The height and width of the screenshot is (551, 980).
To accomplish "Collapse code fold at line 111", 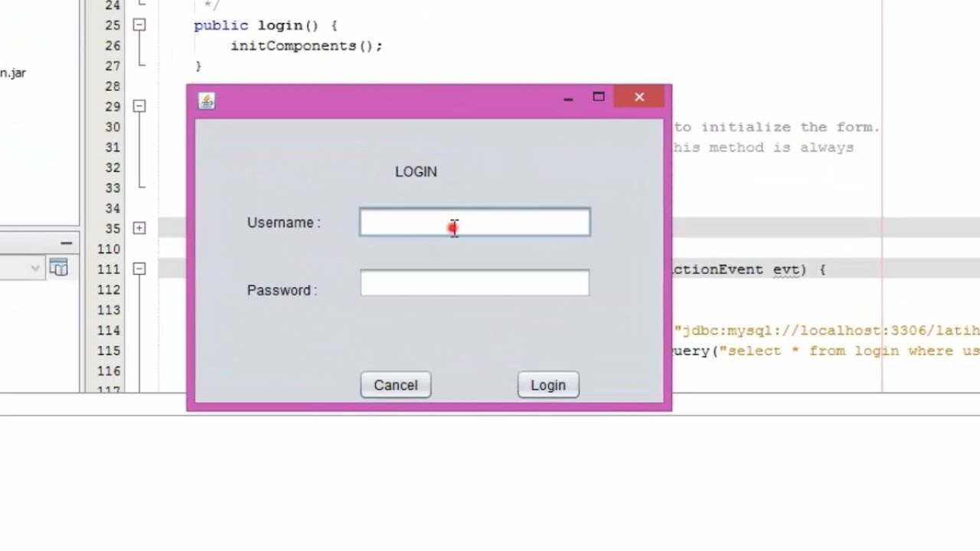I will click(x=139, y=269).
